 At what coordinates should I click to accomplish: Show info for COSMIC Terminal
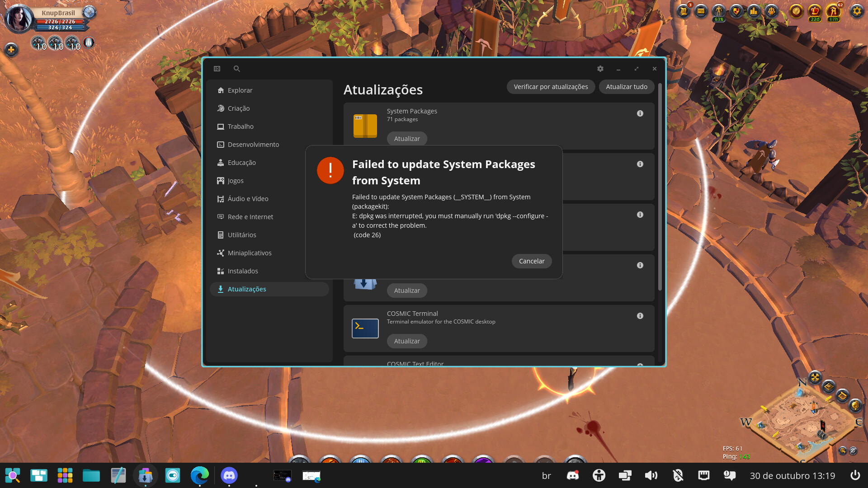(640, 316)
